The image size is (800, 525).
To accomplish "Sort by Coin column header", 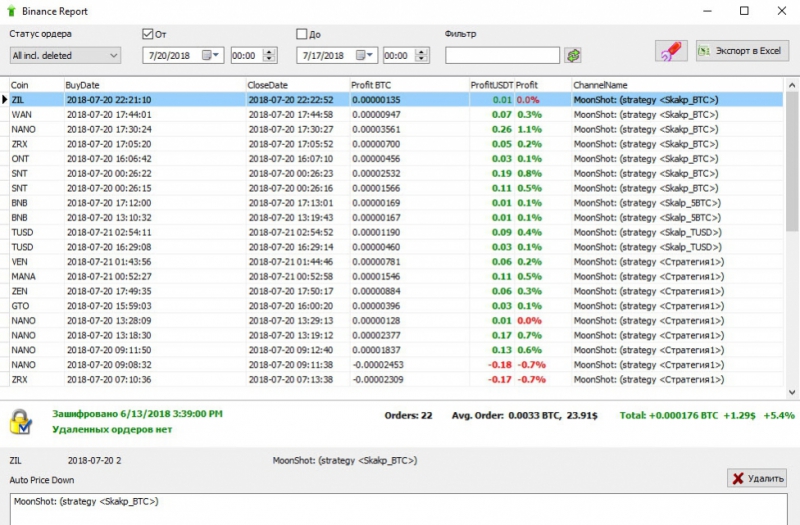I will coord(37,85).
